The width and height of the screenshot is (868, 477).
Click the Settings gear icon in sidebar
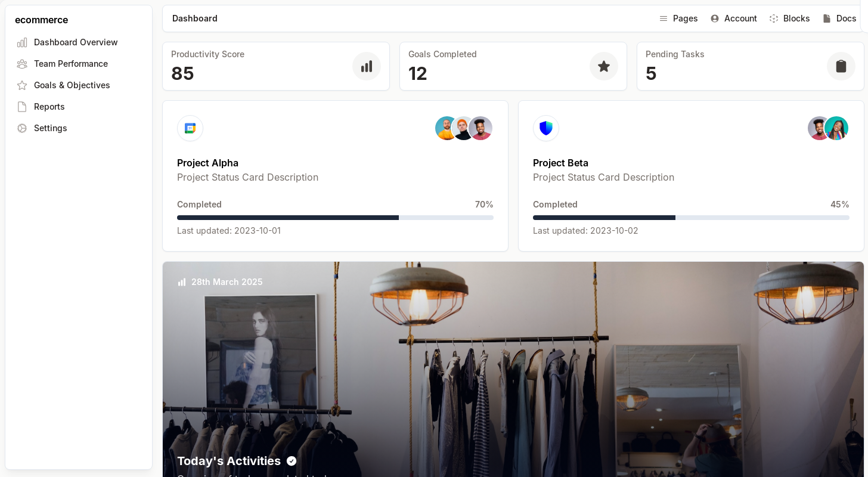[x=22, y=128]
